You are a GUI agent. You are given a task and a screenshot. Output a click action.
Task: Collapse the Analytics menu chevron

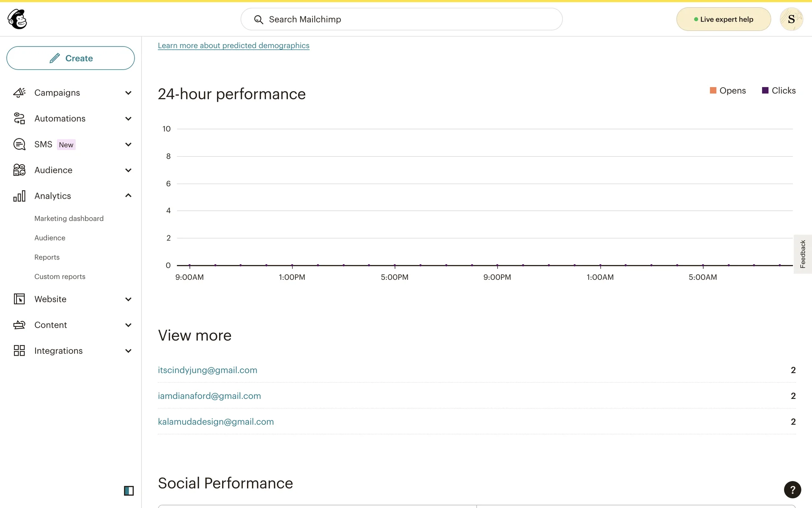(128, 196)
